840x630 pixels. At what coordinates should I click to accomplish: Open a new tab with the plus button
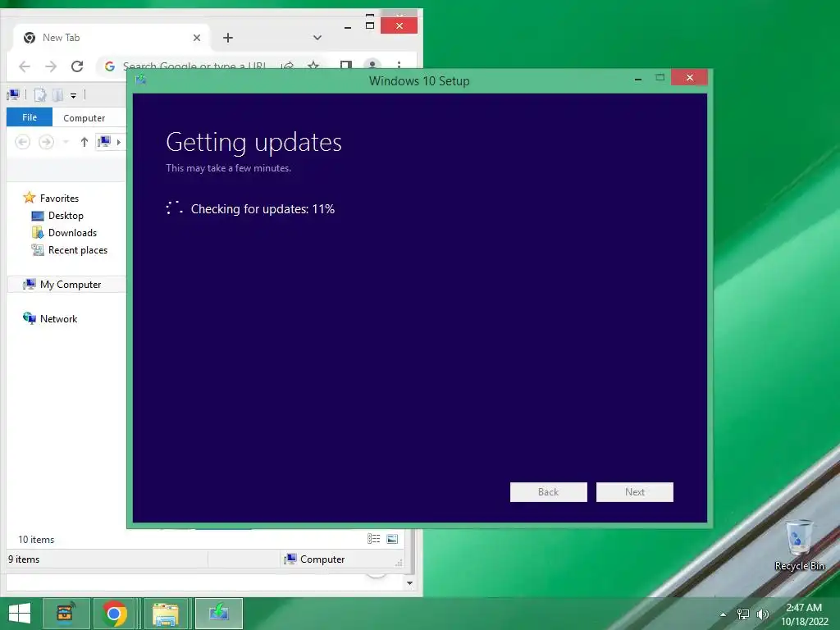(228, 38)
